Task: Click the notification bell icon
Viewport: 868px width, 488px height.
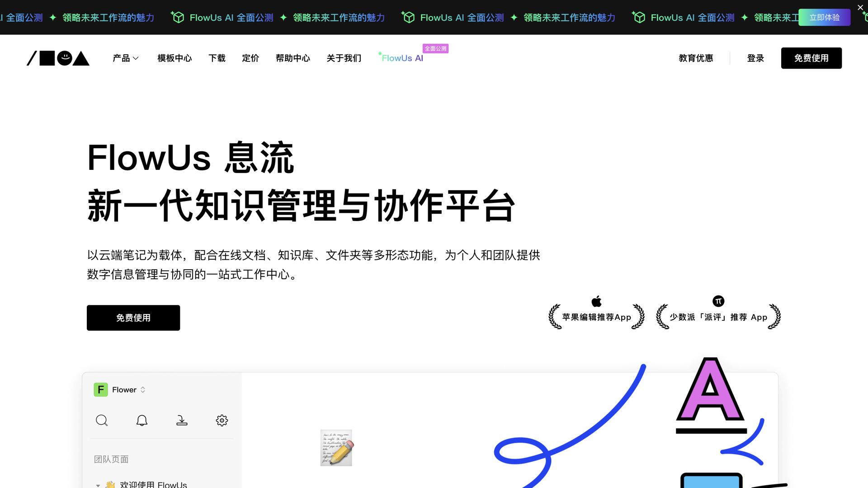Action: click(x=142, y=420)
